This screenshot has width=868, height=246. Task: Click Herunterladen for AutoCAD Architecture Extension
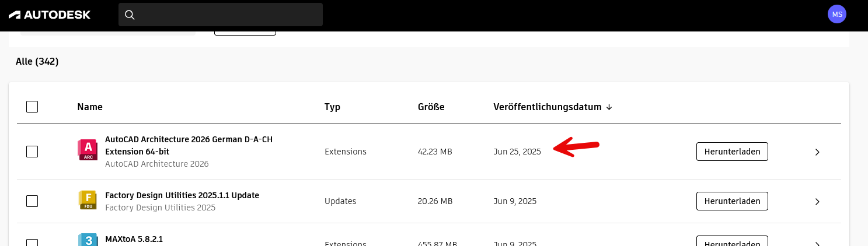coord(732,152)
